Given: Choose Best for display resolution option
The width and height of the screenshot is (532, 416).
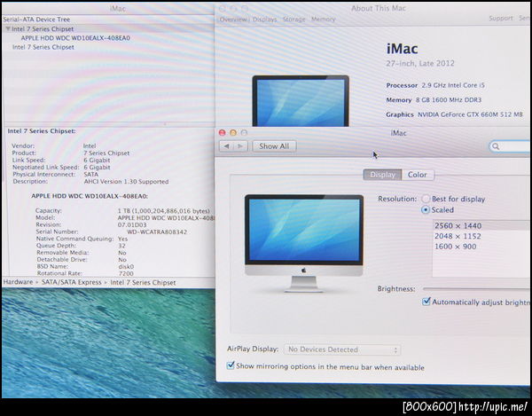Looking at the screenshot, I should point(426,199).
